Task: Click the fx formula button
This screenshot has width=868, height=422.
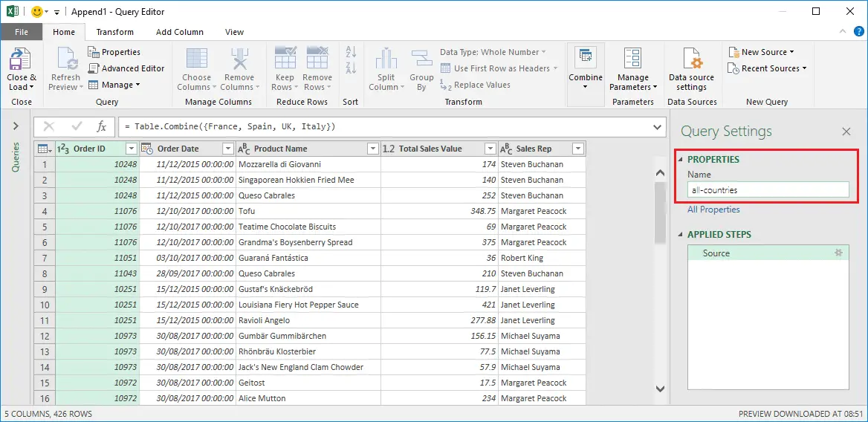Action: coord(102,127)
